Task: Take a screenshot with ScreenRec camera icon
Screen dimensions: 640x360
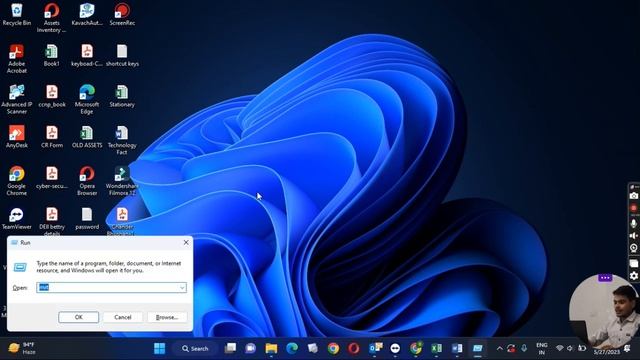Action: pyautogui.click(x=633, y=196)
